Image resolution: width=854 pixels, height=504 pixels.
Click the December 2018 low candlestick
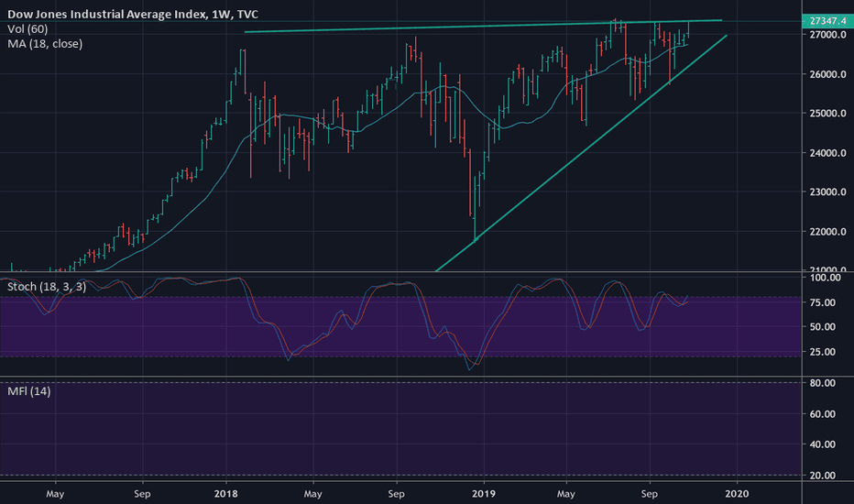tap(475, 210)
